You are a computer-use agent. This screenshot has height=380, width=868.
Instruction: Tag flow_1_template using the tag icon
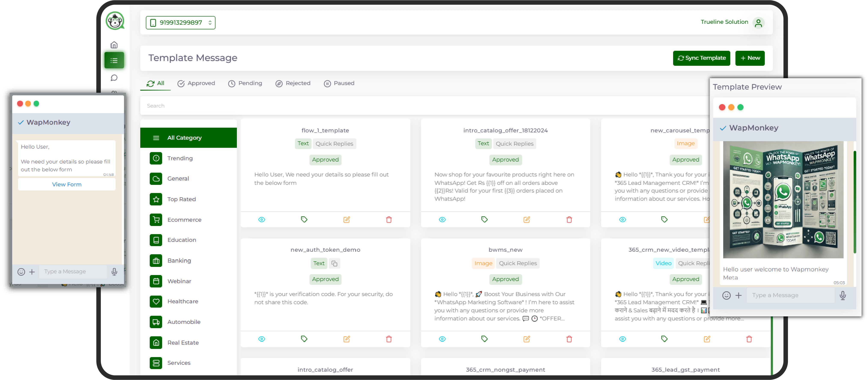point(304,220)
